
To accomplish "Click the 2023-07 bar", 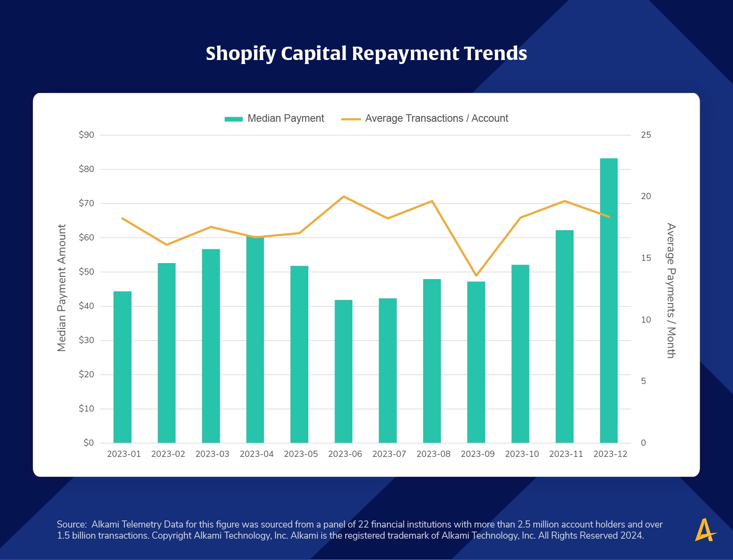I will (x=388, y=371).
